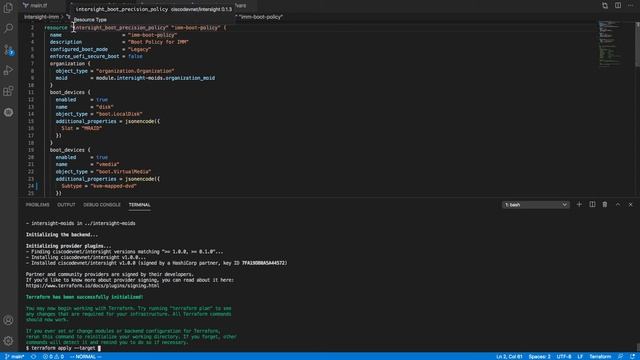Click module.intersight-moids.organization_moid reference

click(x=155, y=78)
